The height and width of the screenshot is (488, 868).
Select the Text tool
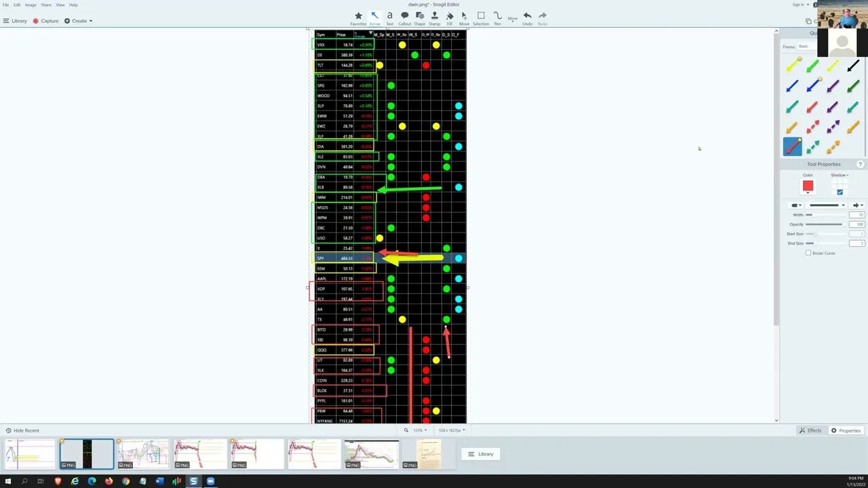[389, 18]
